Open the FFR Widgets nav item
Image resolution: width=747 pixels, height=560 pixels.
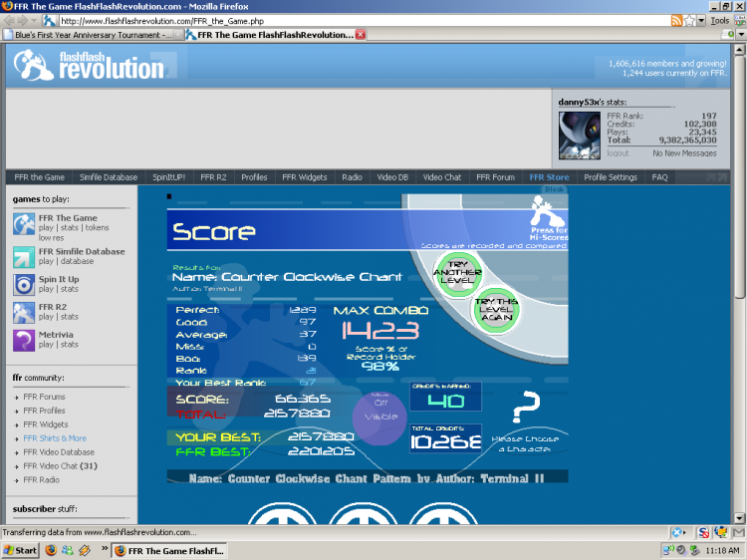(x=305, y=177)
